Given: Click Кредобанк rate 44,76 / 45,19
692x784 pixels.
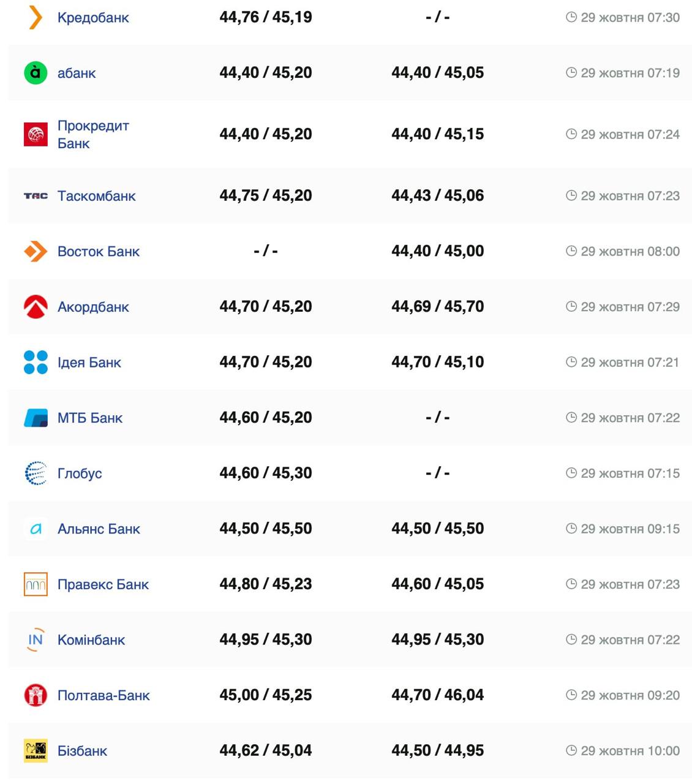Looking at the screenshot, I should pos(266,17).
